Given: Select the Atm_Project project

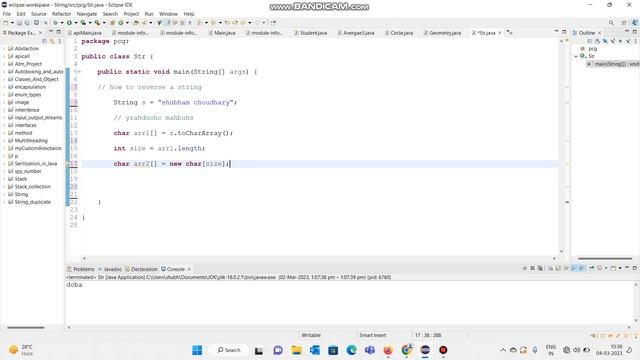Looking at the screenshot, I should pos(28,64).
